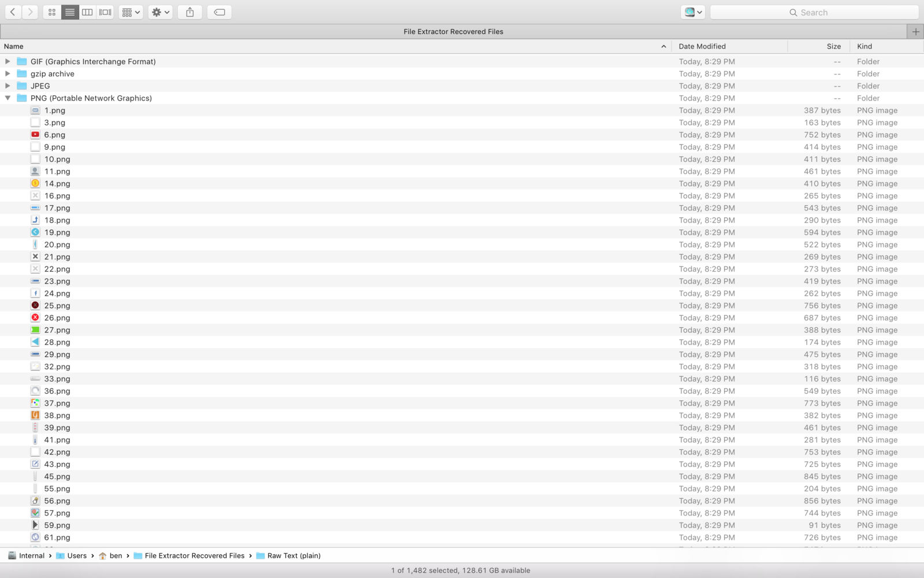Screen dimensions: 924x578
Task: Add a new tab with plus button
Action: pos(915,32)
